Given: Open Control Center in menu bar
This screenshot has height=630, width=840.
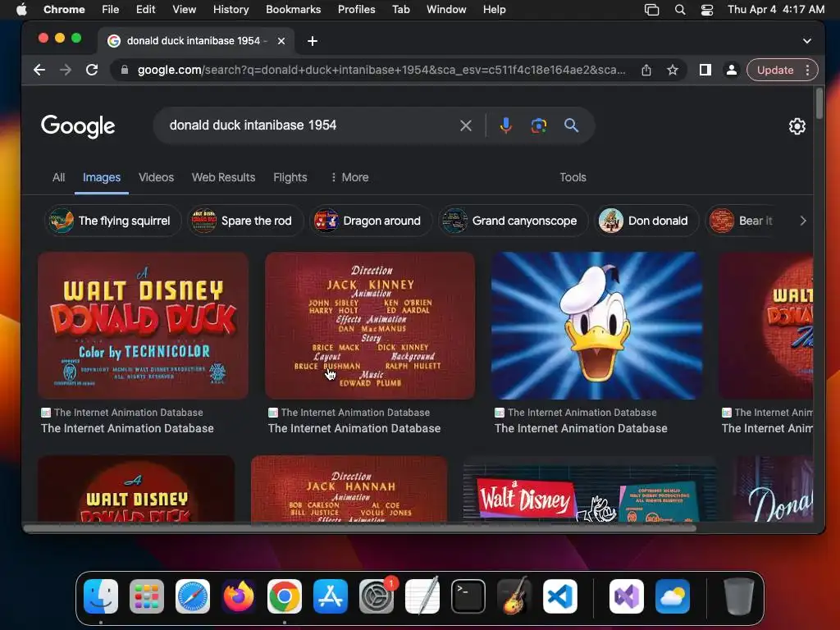Looking at the screenshot, I should click(x=707, y=10).
